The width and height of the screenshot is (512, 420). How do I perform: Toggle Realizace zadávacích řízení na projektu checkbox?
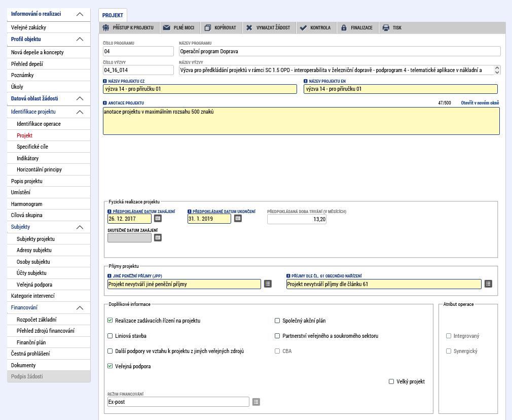[110, 320]
